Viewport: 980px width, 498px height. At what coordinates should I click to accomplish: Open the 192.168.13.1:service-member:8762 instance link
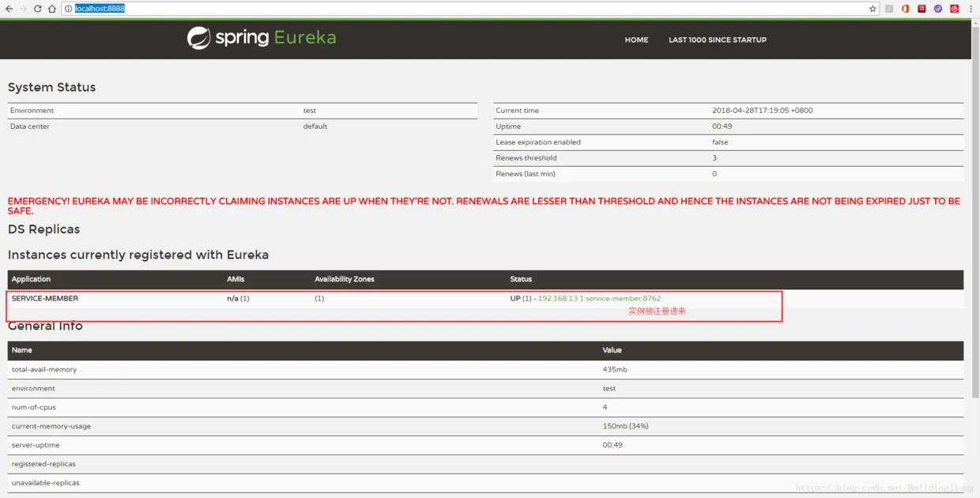click(599, 299)
